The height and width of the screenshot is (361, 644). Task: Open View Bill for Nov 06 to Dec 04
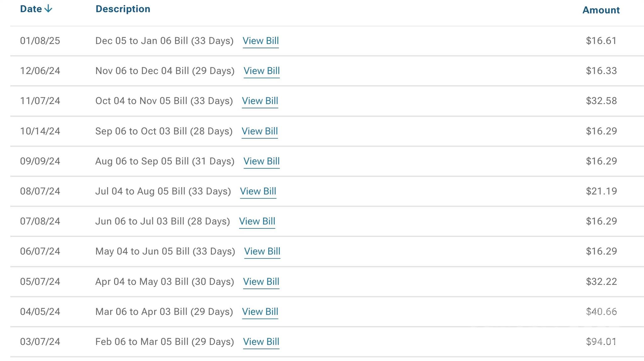[262, 71]
